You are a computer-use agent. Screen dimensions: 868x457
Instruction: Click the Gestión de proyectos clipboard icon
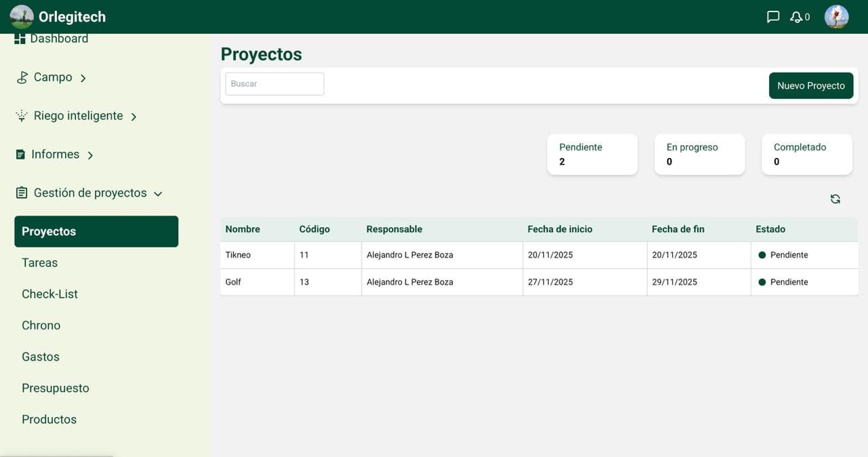(x=21, y=193)
